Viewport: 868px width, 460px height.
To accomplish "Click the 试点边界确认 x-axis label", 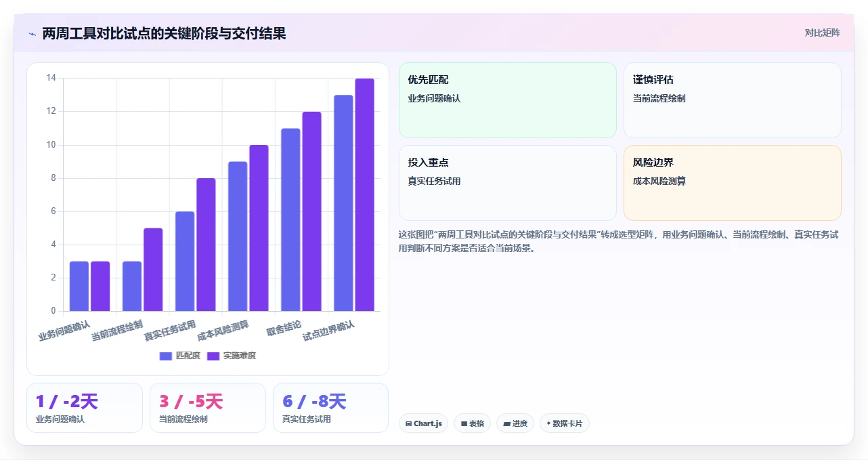I will click(x=328, y=330).
